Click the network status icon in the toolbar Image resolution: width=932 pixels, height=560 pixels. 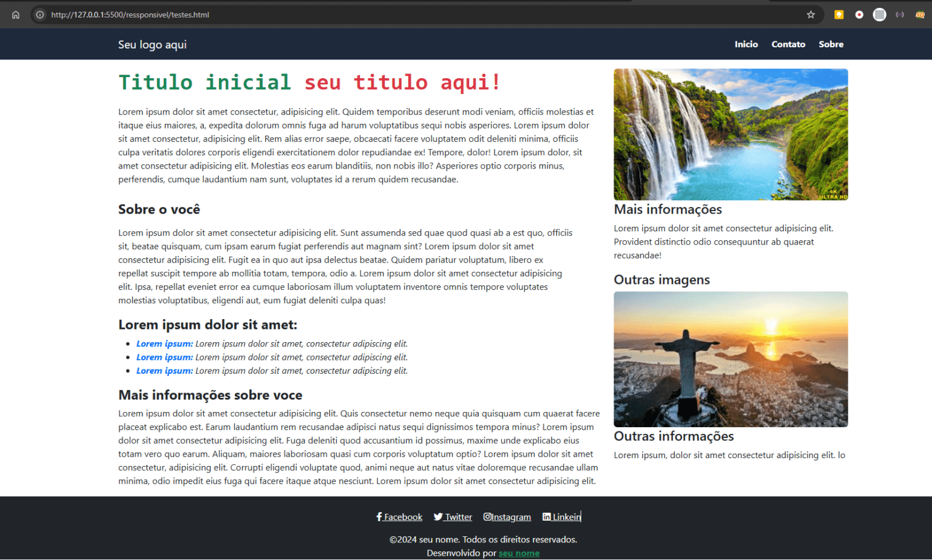(899, 14)
